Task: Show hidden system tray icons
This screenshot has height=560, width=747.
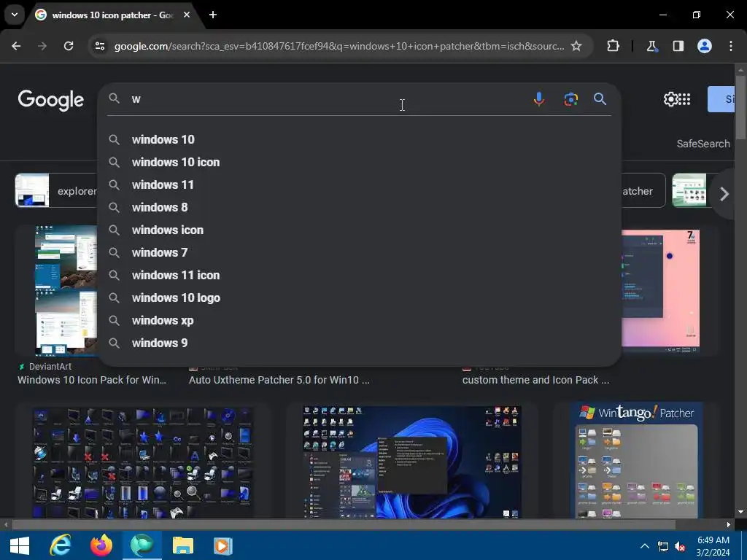Action: (645, 545)
